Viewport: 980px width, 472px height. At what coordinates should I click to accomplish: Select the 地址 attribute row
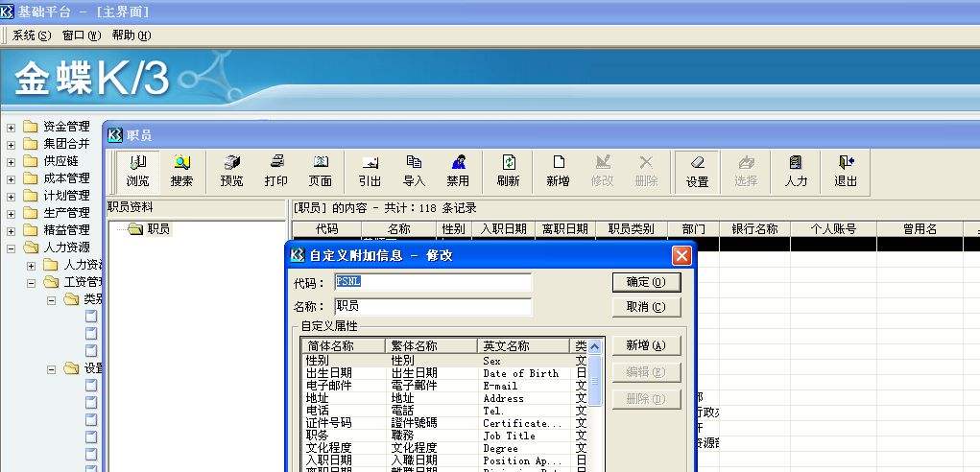(443, 398)
